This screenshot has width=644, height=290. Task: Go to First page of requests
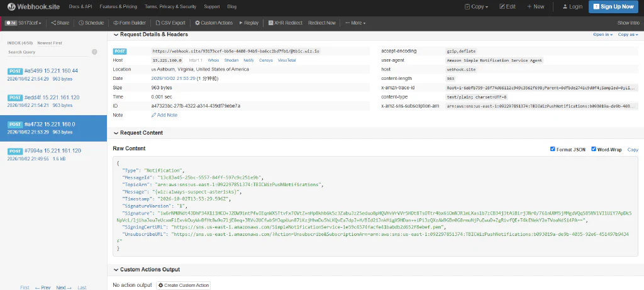coord(25,287)
